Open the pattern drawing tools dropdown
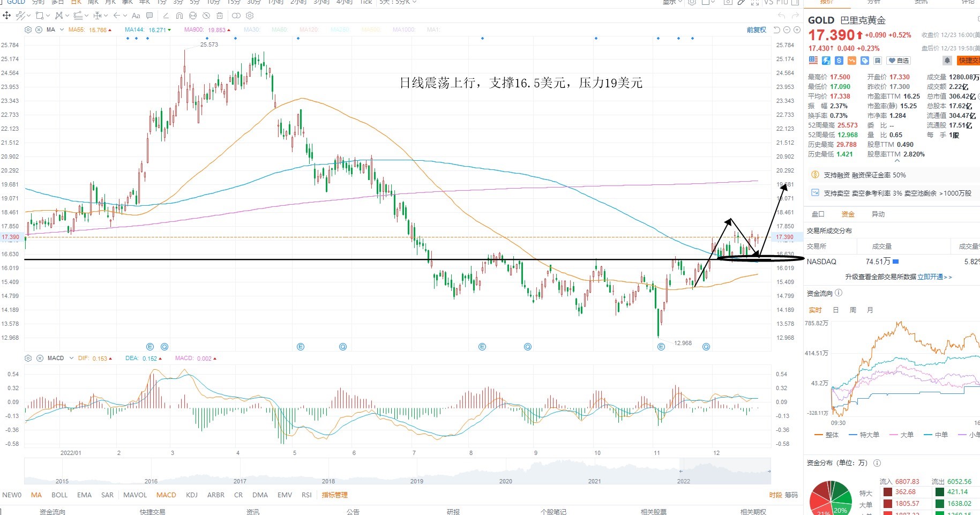Image resolution: width=980 pixels, height=515 pixels. point(68,16)
